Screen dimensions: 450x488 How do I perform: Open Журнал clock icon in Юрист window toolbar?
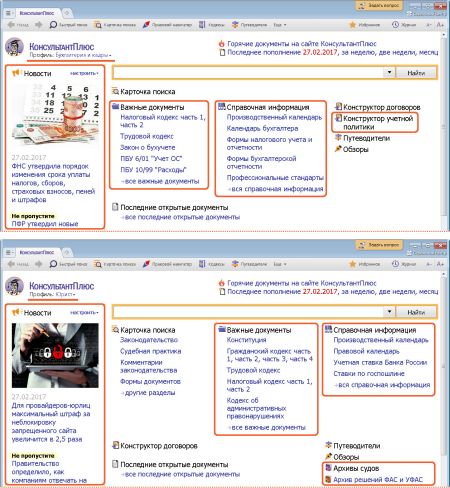pyautogui.click(x=395, y=264)
